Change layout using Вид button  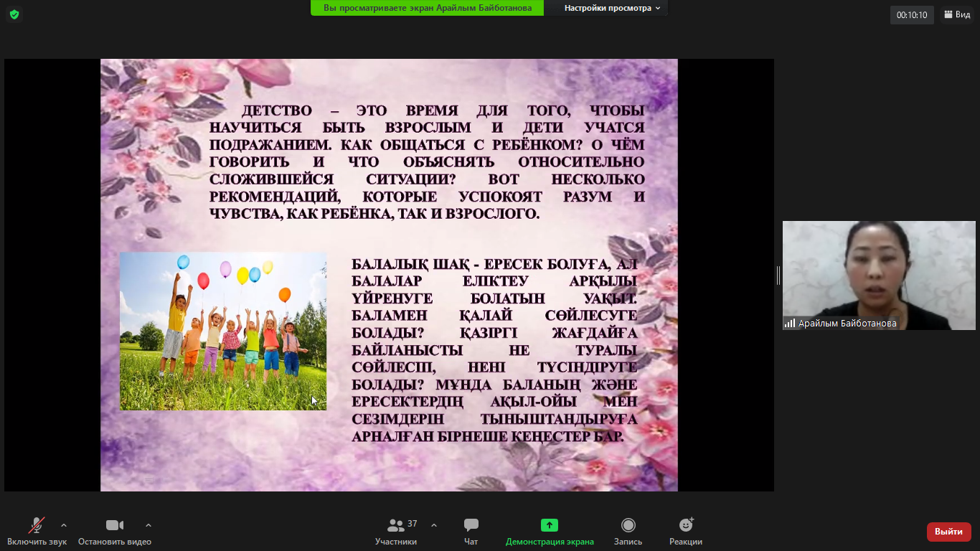957,14
